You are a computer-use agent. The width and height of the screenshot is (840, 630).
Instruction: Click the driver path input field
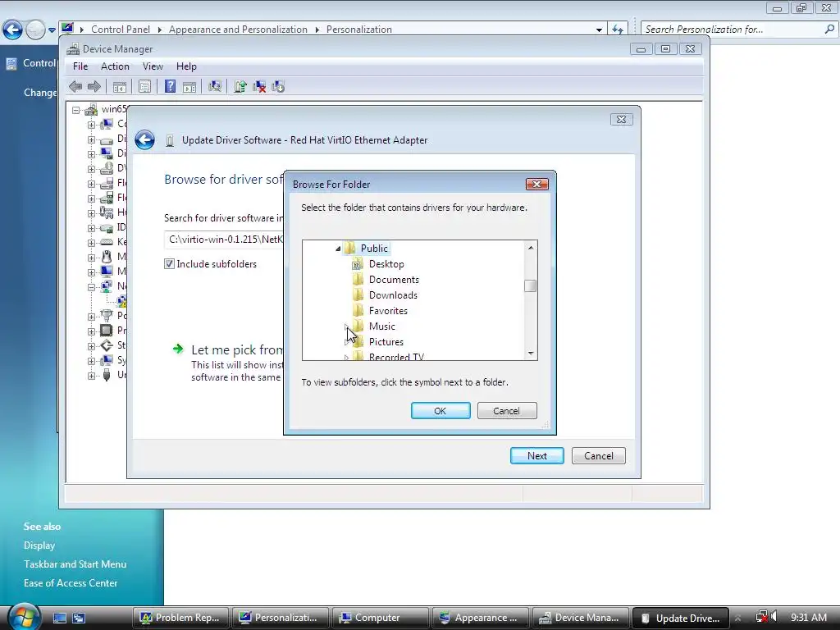pyautogui.click(x=225, y=240)
